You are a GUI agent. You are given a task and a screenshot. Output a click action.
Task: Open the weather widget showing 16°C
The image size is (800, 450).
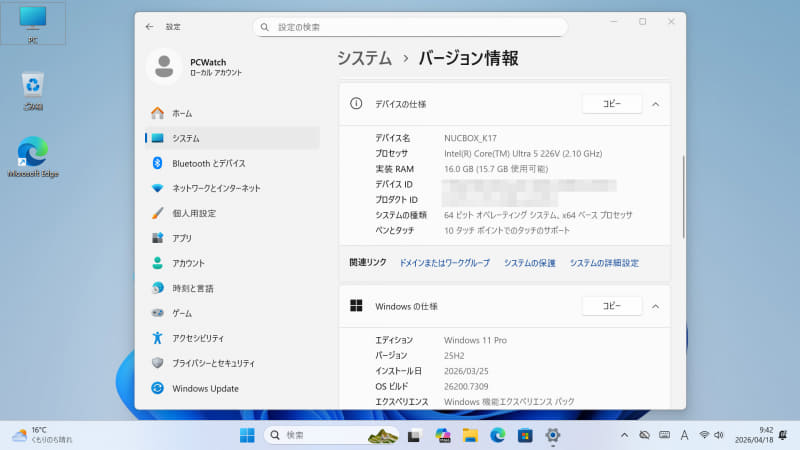[42, 435]
